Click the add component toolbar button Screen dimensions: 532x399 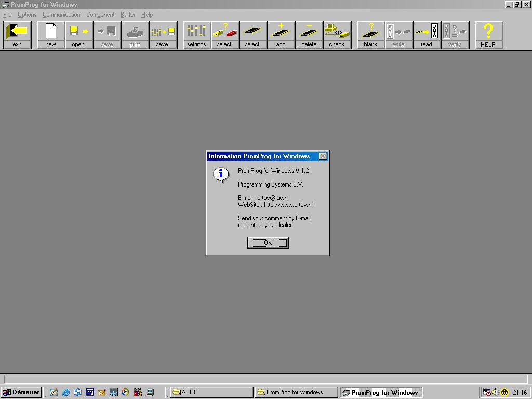click(x=281, y=35)
